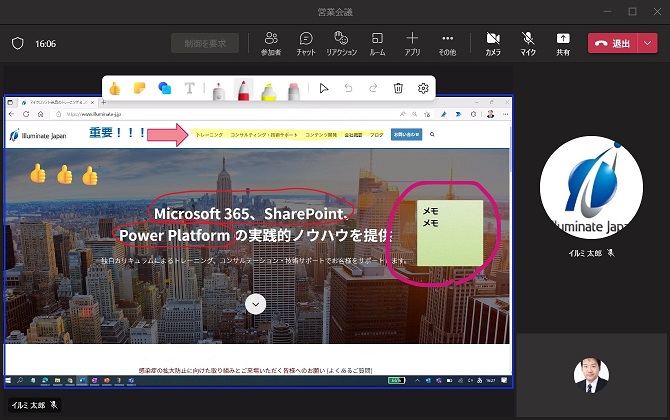670x420 pixels.
Task: Open the コンテンツ開発 menu item
Action: (321, 135)
